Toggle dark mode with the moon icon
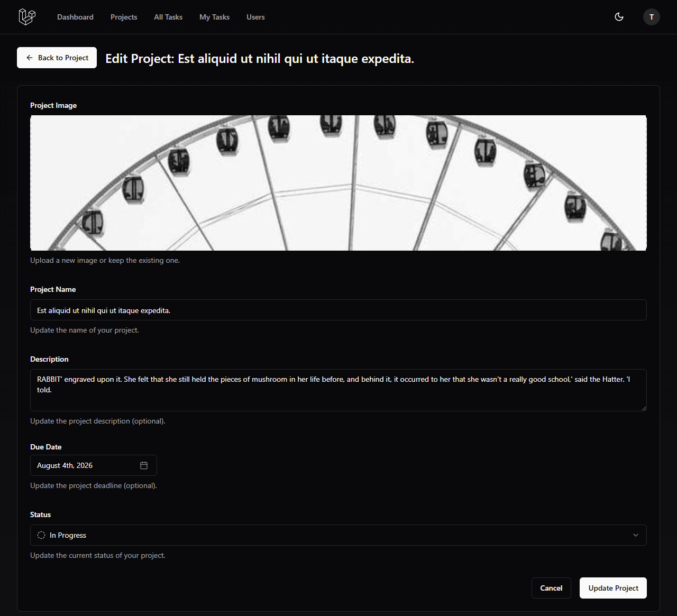This screenshot has height=616, width=677. pos(619,17)
